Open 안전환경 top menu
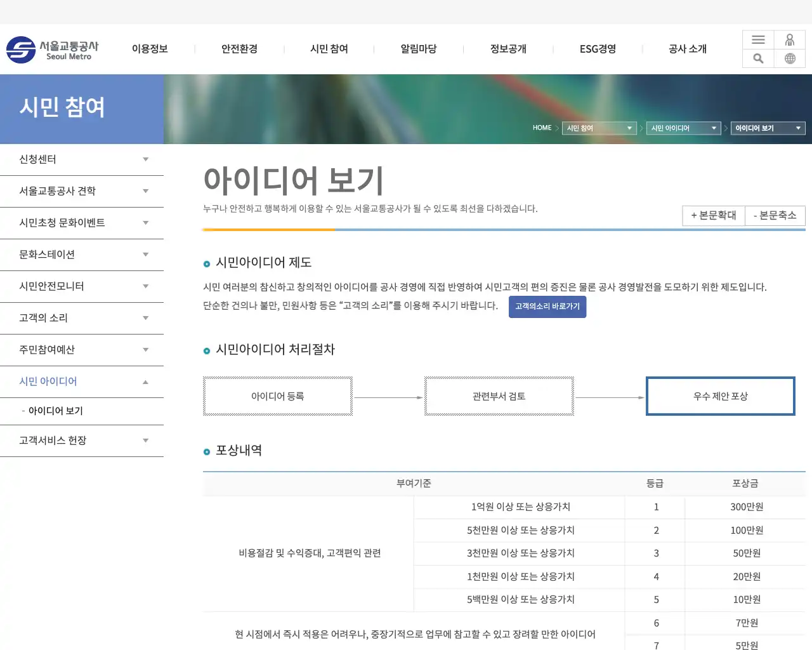Screen dimensions: 812x650 [239, 49]
